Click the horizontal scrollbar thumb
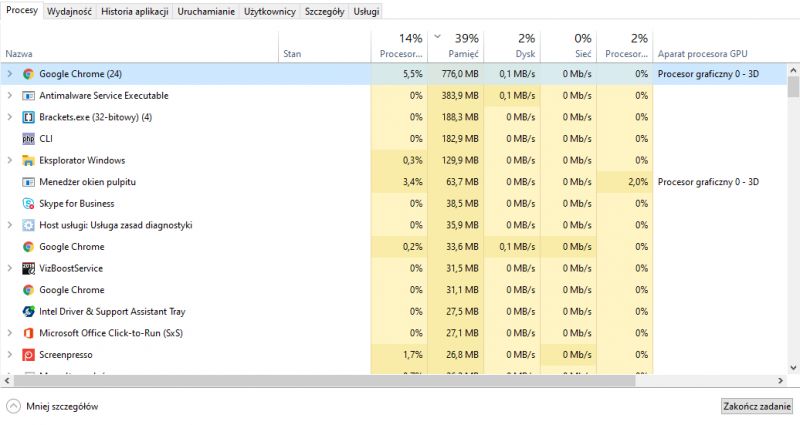This screenshot has height=425, width=800. click(x=324, y=381)
